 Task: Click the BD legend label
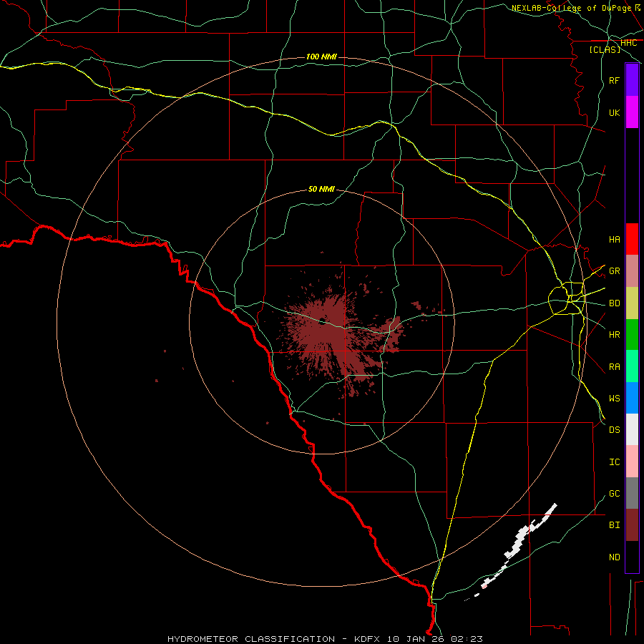pos(614,303)
